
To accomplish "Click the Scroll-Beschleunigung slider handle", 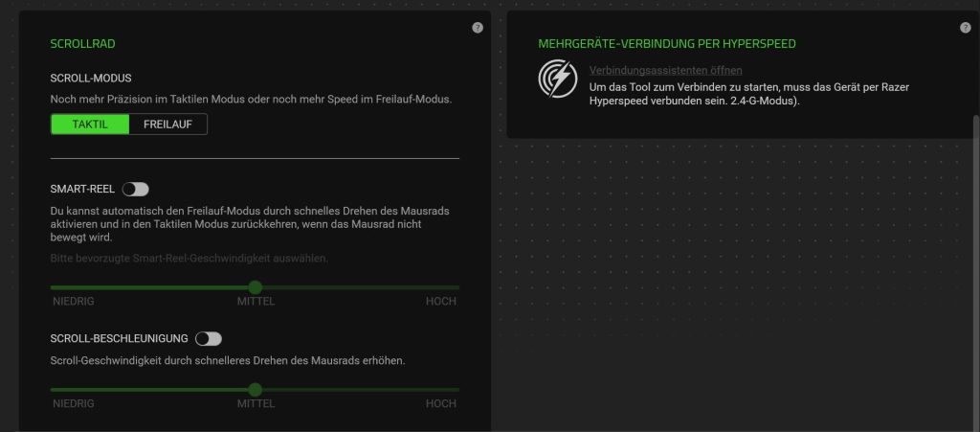I will click(255, 390).
